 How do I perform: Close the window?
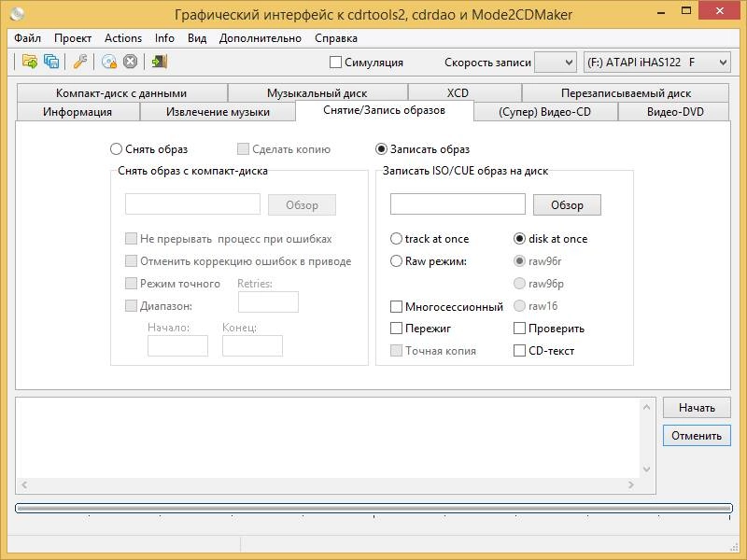click(720, 12)
